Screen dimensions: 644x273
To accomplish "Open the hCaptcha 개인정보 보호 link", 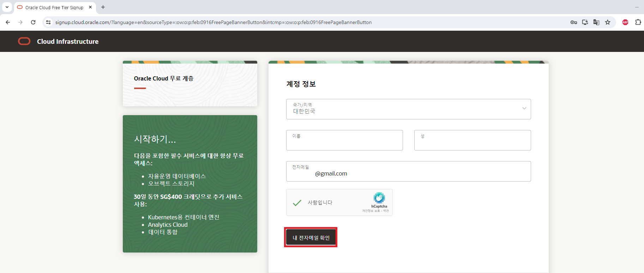I will [x=371, y=211].
